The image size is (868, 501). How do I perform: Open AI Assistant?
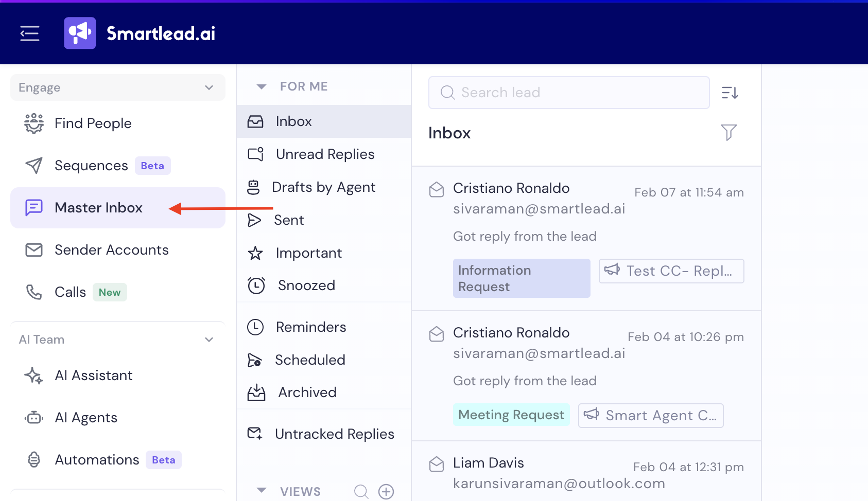118,375
